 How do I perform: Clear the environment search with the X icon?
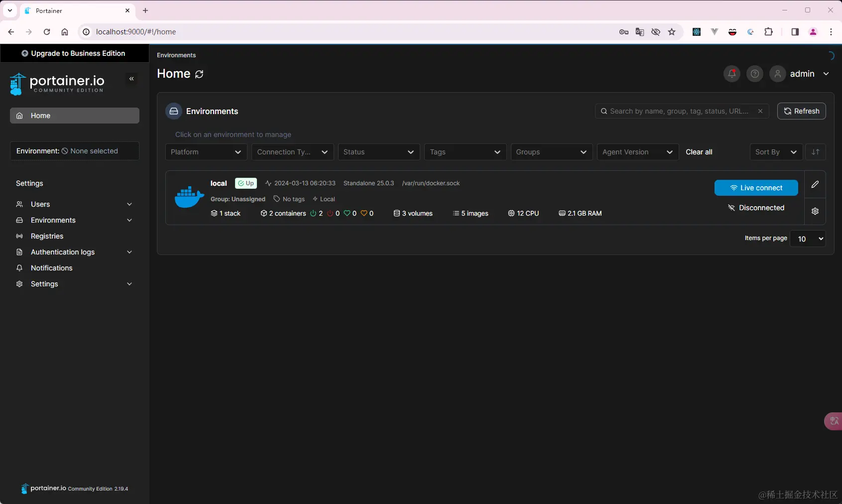click(x=760, y=111)
